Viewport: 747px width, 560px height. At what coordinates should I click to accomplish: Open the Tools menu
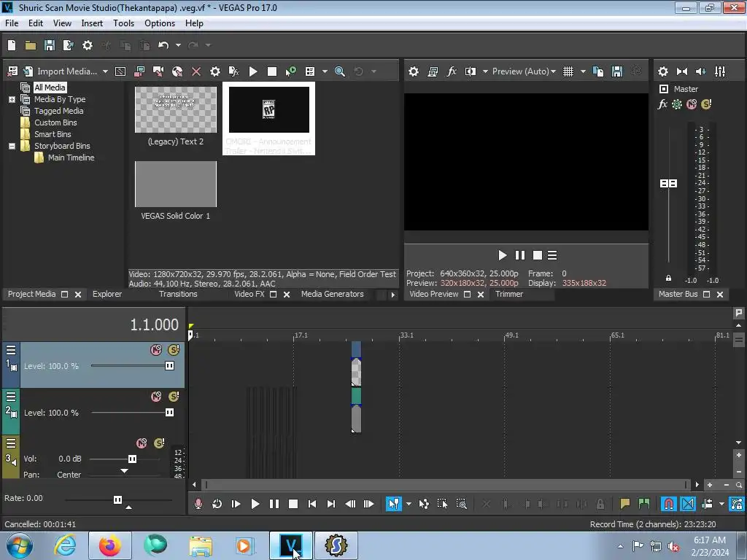pyautogui.click(x=123, y=23)
